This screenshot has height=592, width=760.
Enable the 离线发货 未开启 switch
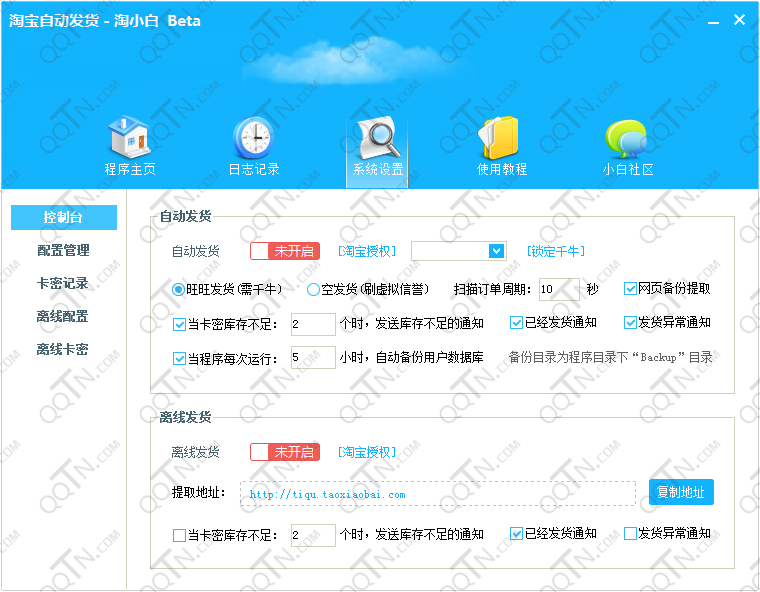point(284,452)
